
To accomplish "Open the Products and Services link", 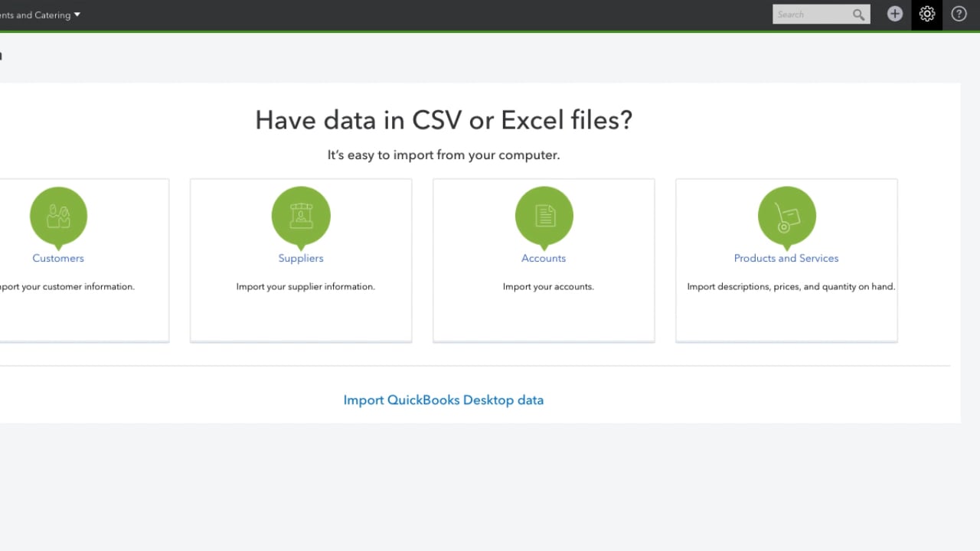I will coord(786,259).
